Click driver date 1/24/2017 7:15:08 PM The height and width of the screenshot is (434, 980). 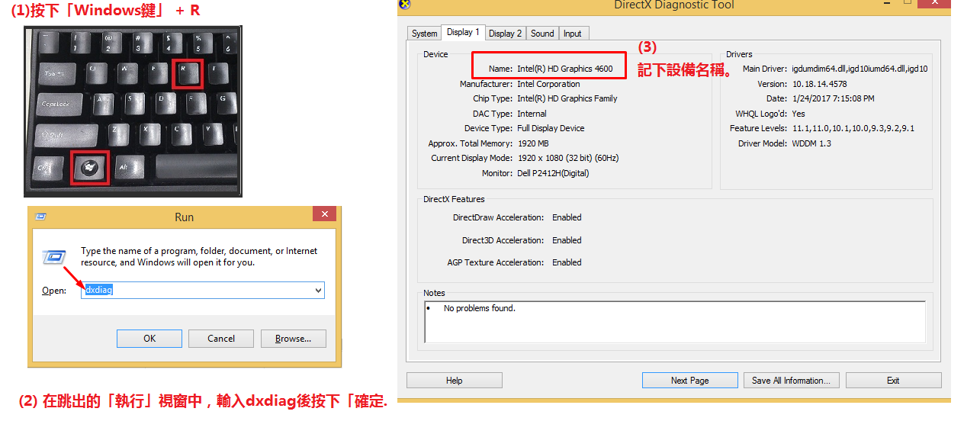[x=834, y=98]
